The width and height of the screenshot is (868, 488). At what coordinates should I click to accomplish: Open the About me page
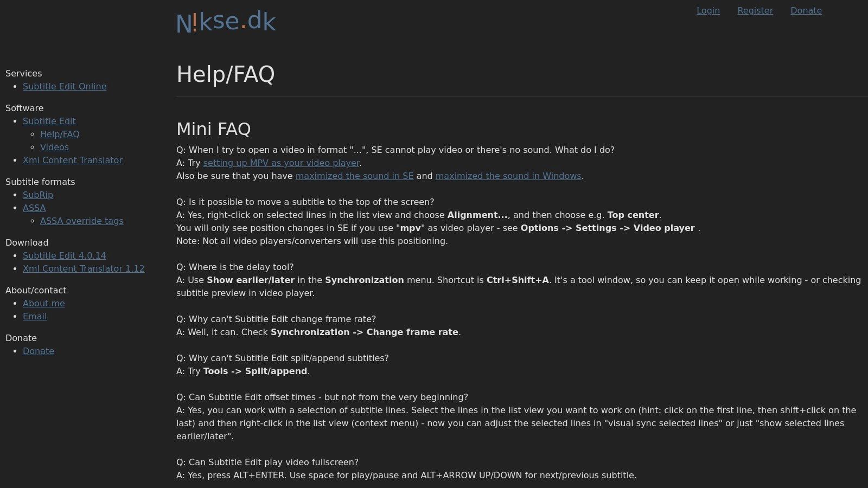43,303
